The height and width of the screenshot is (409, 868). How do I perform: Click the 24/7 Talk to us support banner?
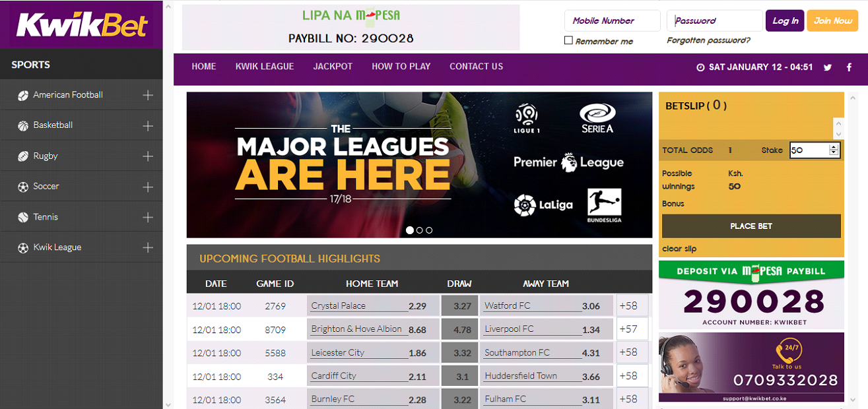tap(751, 367)
